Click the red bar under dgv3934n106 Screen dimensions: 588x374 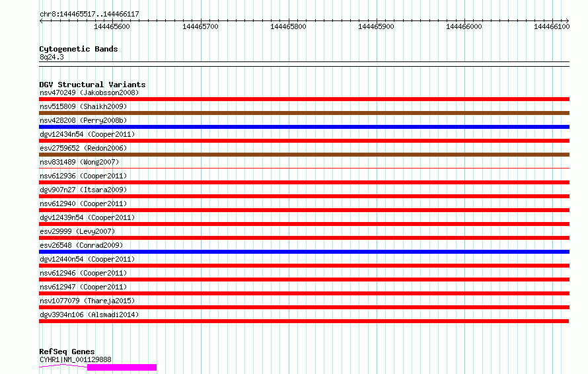pos(304,321)
